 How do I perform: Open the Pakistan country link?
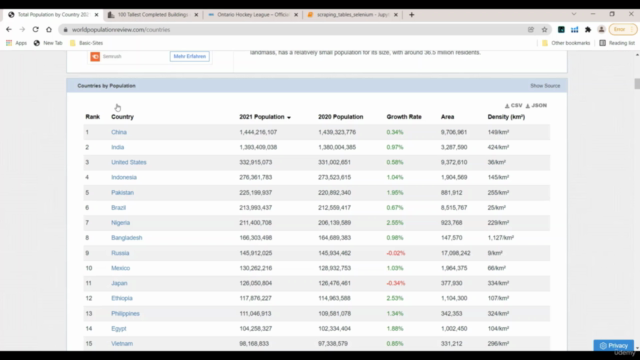[122, 193]
